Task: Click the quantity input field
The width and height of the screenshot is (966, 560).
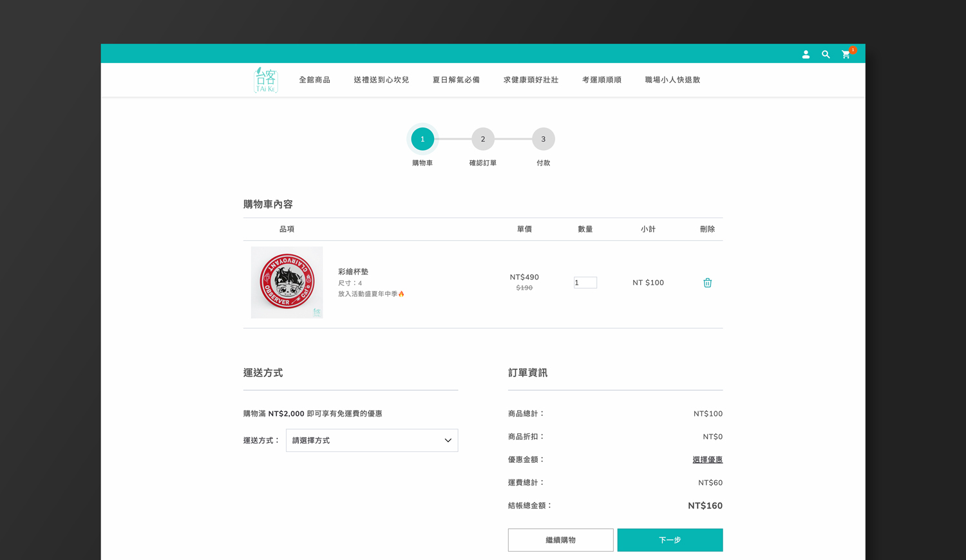Action: (585, 283)
